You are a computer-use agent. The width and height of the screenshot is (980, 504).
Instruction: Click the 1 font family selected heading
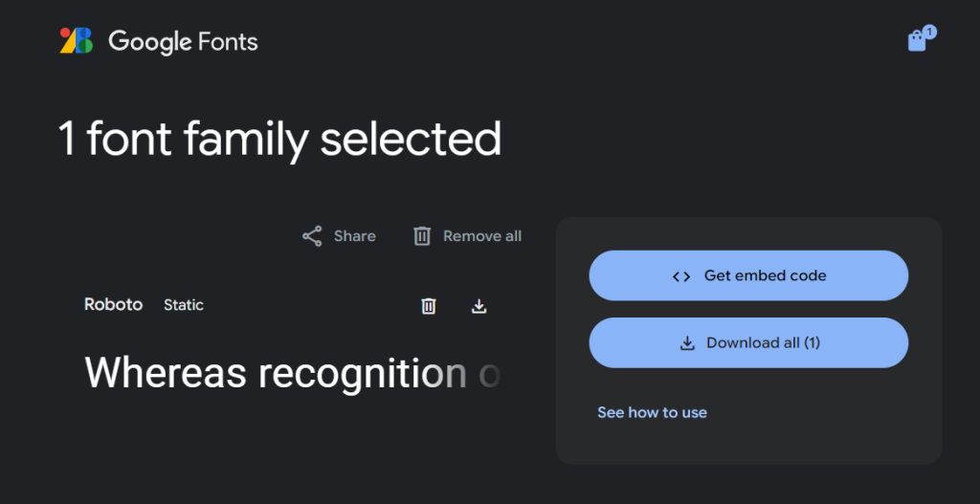tap(279, 140)
